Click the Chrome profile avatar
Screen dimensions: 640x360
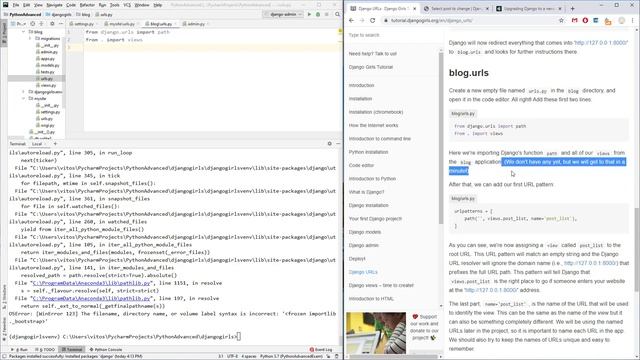[622, 20]
